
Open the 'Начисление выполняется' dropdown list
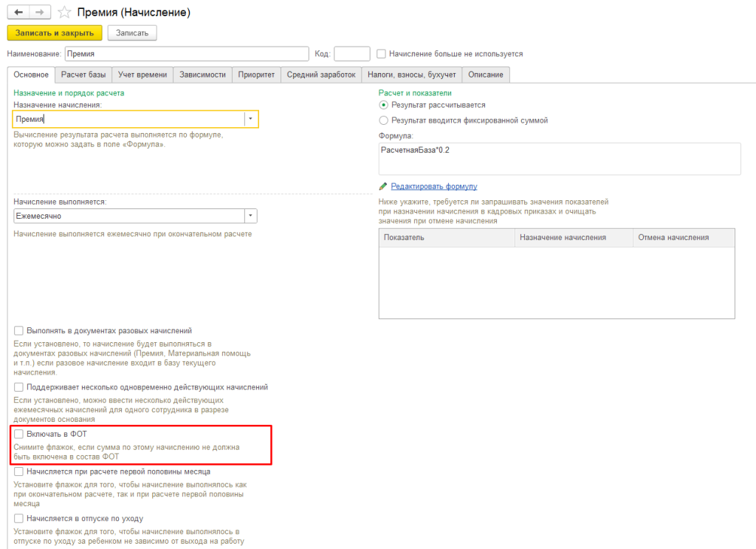[251, 216]
